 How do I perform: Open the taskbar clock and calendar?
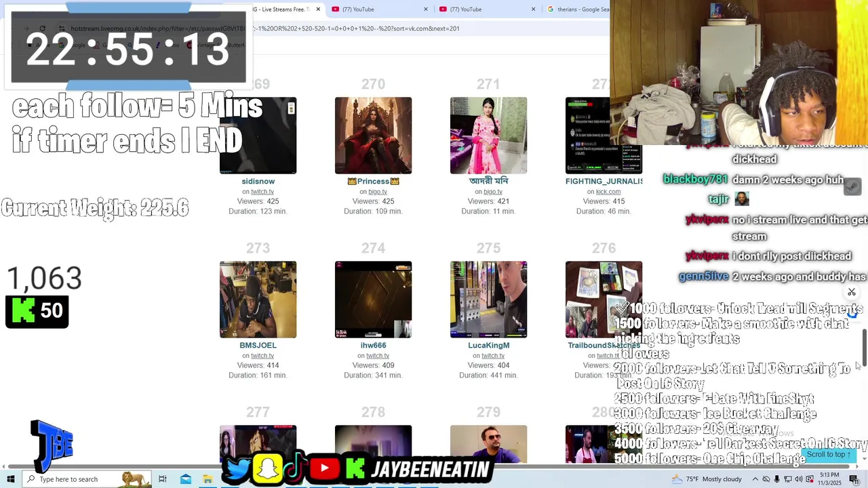point(829,479)
